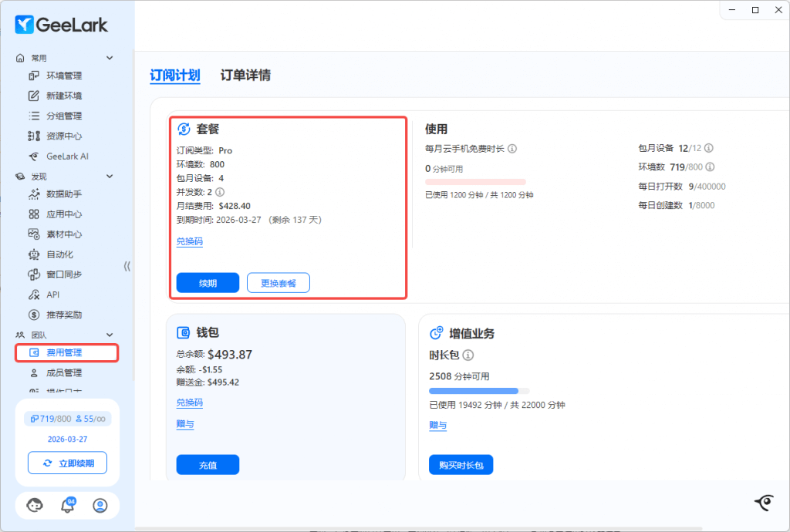Click the GeeLark AI sidebar icon

[x=34, y=156]
